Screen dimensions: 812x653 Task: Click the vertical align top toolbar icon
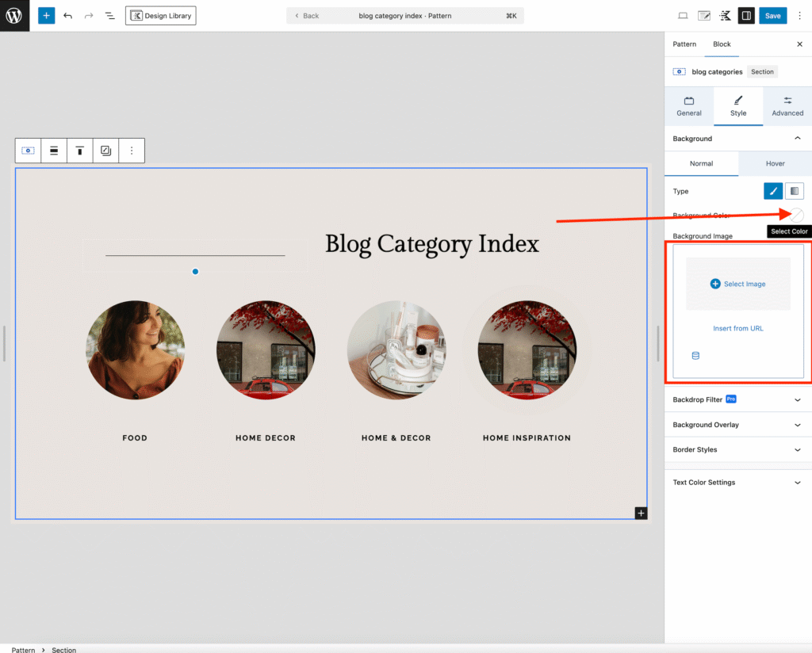point(79,151)
